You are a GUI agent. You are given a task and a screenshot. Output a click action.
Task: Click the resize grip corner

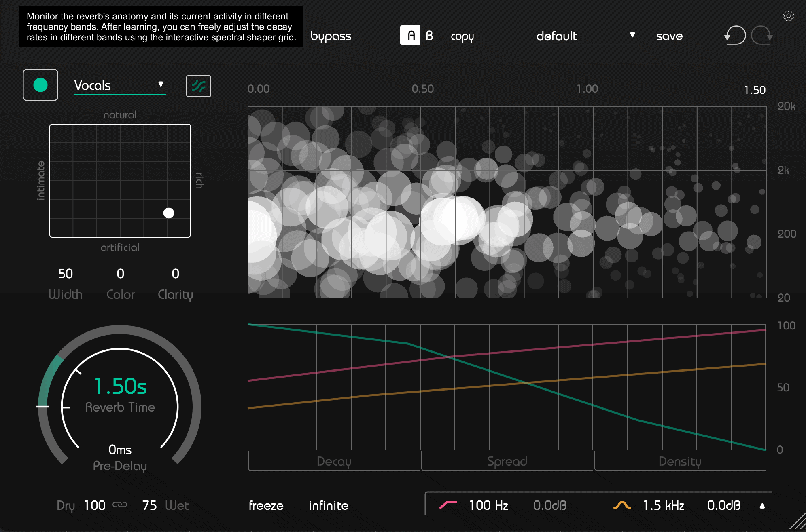pos(798,521)
